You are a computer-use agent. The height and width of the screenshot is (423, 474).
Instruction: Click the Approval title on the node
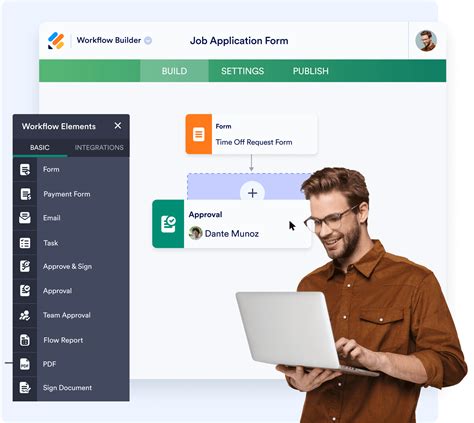205,214
